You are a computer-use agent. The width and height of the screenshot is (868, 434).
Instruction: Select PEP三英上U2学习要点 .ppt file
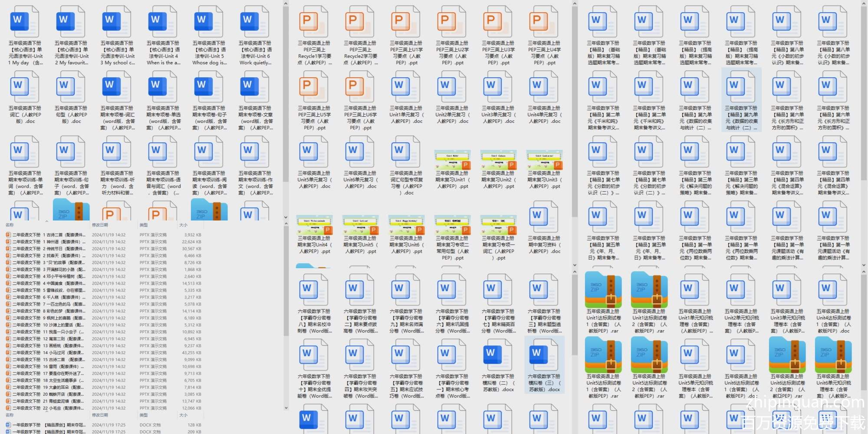pyautogui.click(x=452, y=35)
